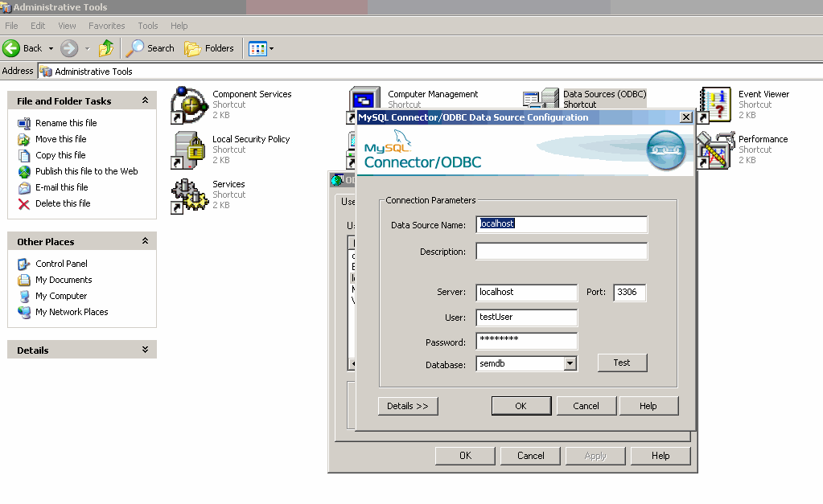Expand the Details panel
Image resolution: width=823 pixels, height=504 pixels.
pos(146,350)
